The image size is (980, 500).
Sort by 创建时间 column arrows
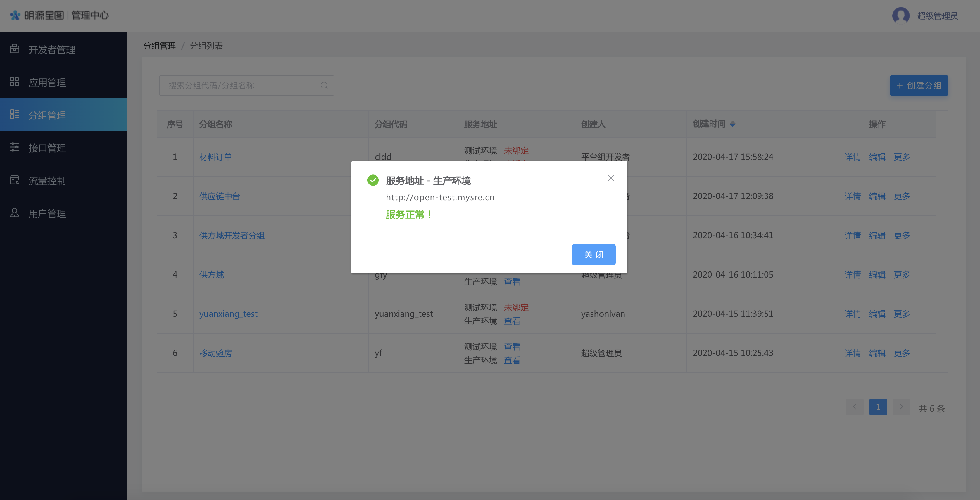point(732,124)
